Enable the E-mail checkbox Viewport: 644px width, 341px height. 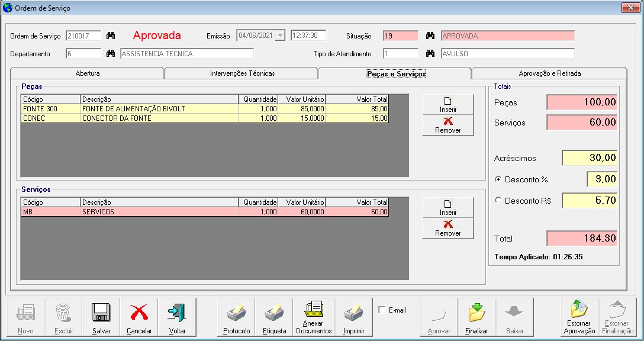tap(382, 310)
